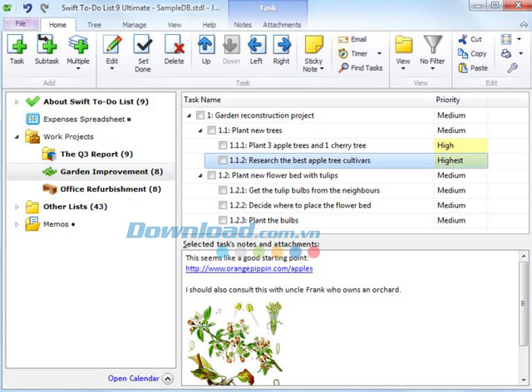Add a Subtask from the ribbon

click(x=47, y=50)
